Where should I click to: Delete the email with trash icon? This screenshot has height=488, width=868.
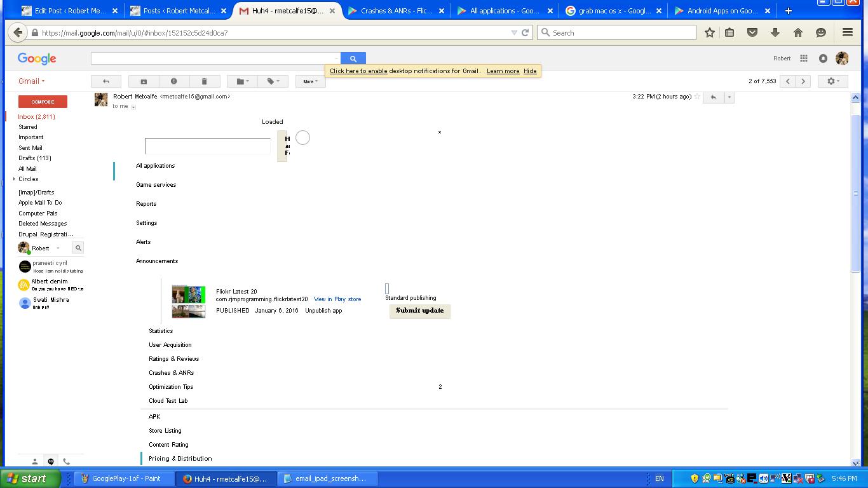coord(204,81)
